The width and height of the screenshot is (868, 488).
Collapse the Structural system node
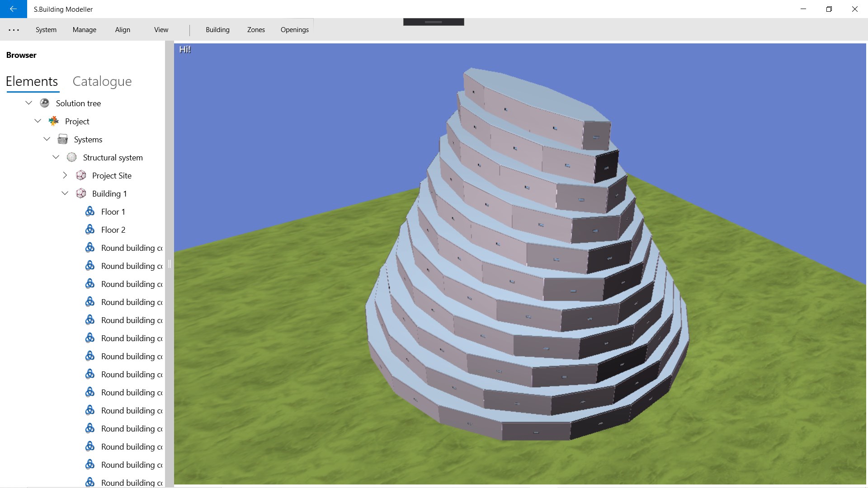56,157
